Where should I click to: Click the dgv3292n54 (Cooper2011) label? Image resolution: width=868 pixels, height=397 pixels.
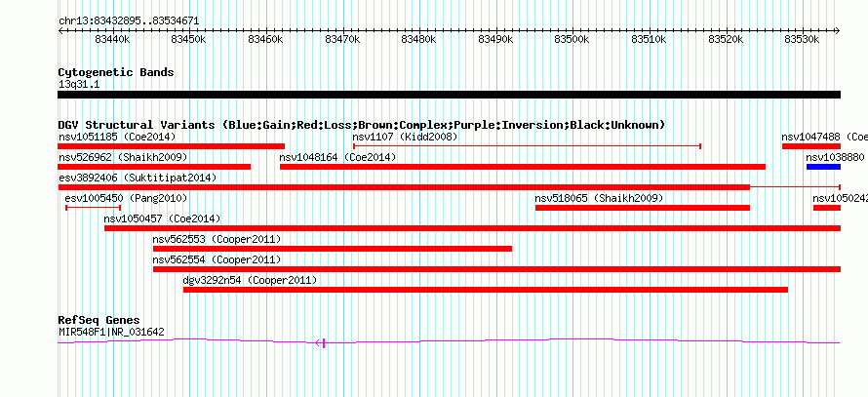[251, 280]
